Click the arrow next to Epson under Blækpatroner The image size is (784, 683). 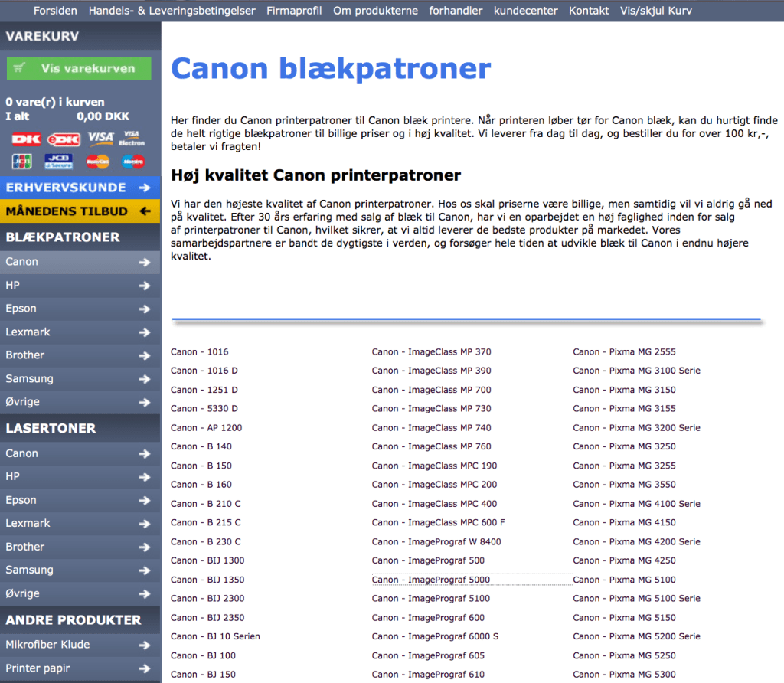tap(145, 309)
